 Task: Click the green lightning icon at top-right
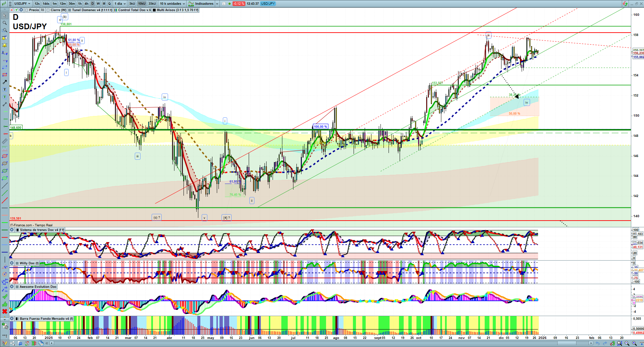click(x=625, y=4)
